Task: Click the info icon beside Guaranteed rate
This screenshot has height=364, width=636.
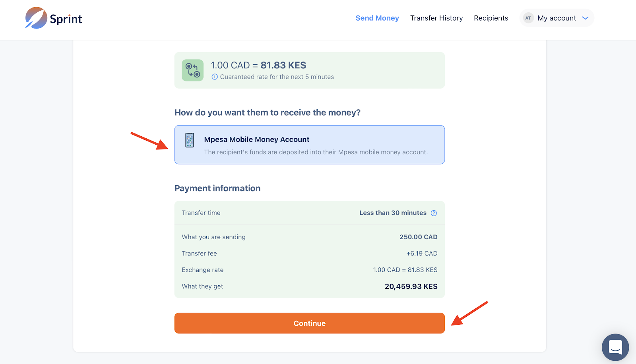Action: coord(215,77)
